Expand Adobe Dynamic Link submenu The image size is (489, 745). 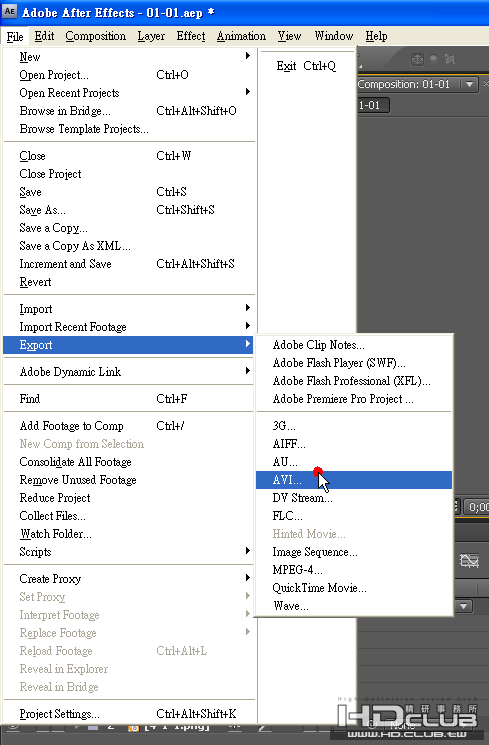point(129,372)
